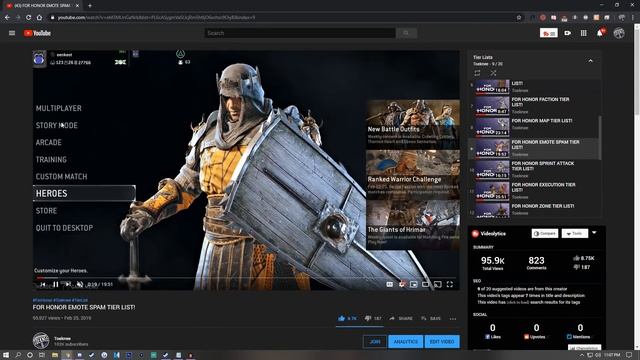The width and height of the screenshot is (640, 360).
Task: Seek along the video progress bar
Action: 246,278
